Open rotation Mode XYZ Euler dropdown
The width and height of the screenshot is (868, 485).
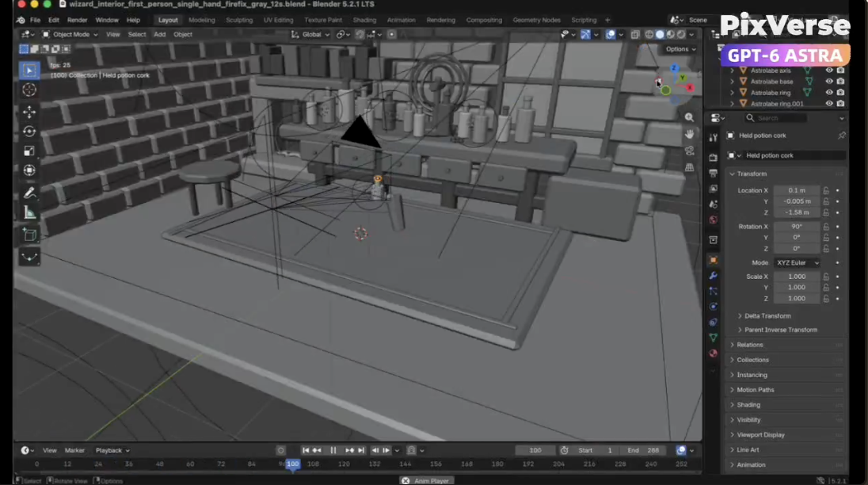798,262
